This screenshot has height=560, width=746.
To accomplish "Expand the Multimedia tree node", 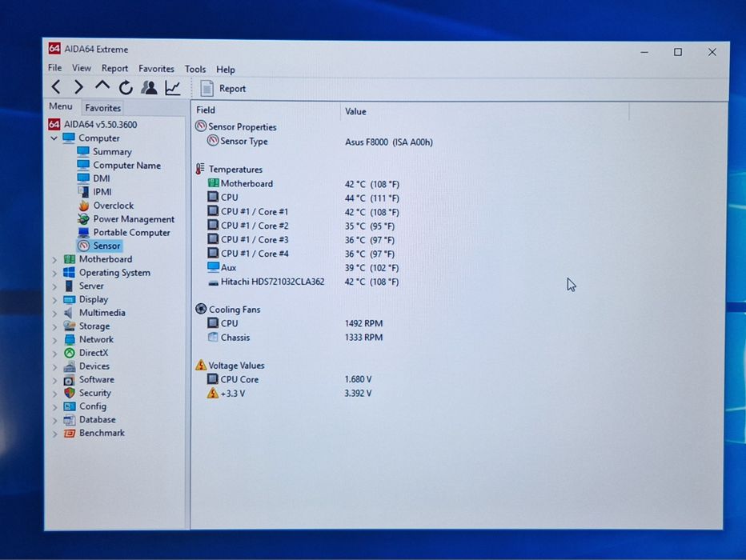I will [54, 314].
